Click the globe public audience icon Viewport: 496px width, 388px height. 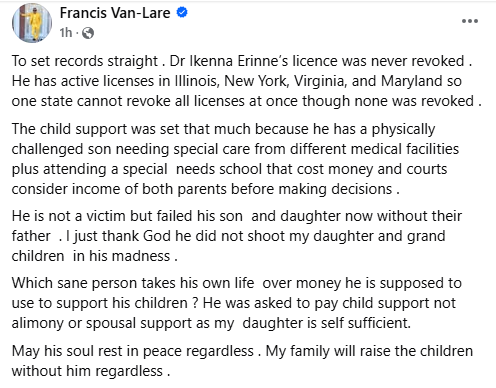88,33
